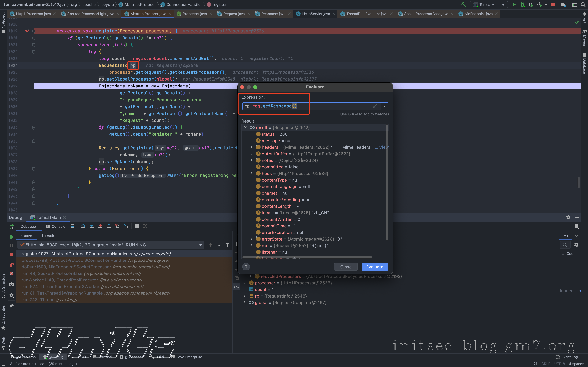
Task: Toggle Mute Breakpoints icon
Action: 11,274
